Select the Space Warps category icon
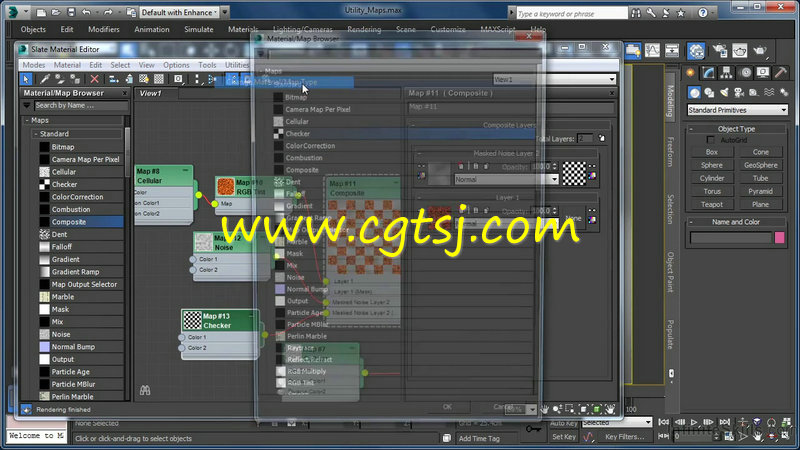This screenshot has height=450, width=800. pos(769,92)
